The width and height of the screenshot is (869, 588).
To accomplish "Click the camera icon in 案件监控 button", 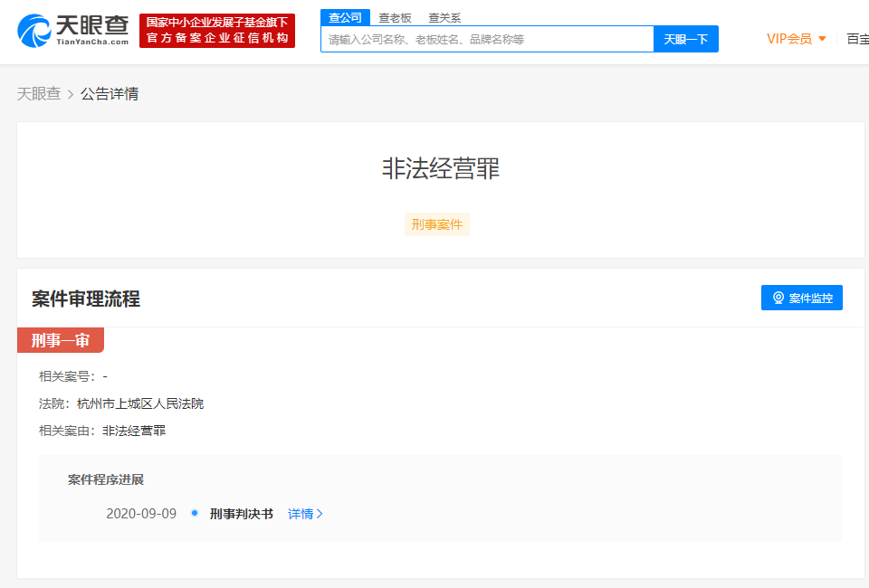I will [778, 298].
